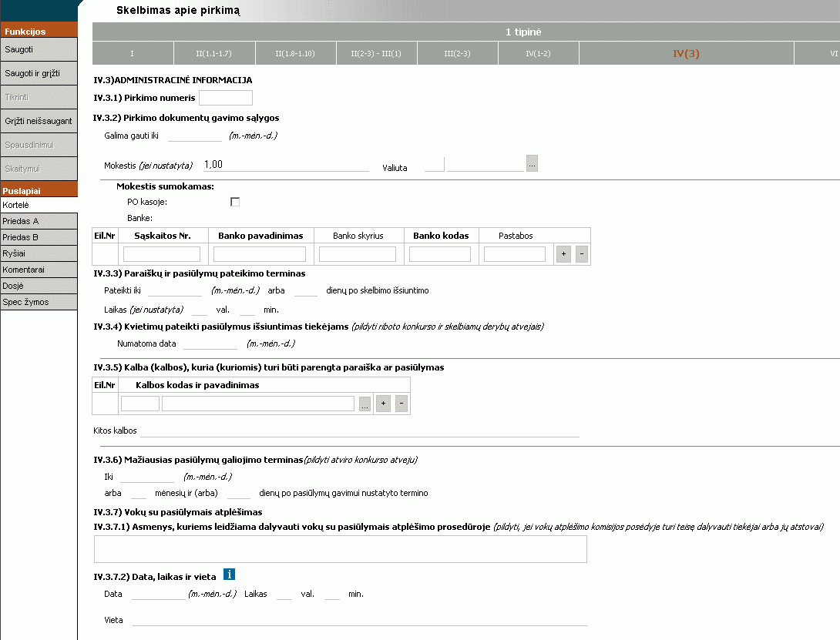Open the Ryšiai page
The height and width of the screenshot is (640, 840).
[x=39, y=253]
